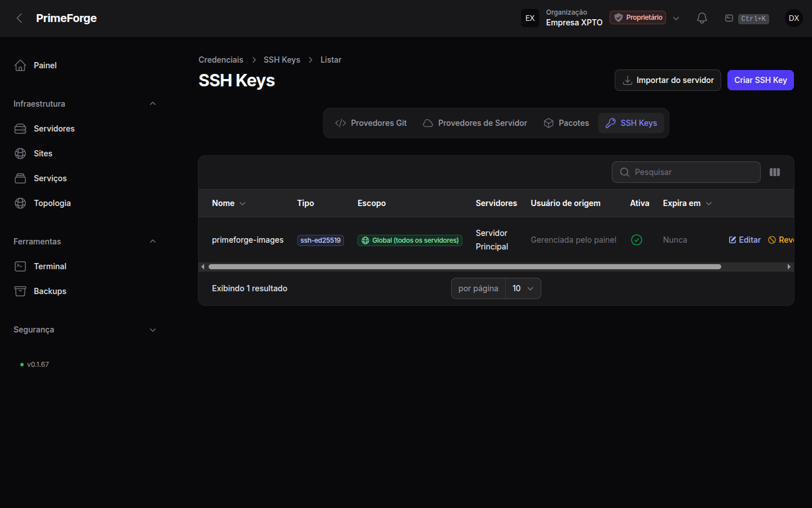Collapse the Ferramentas section
The image size is (812, 508).
pos(152,242)
